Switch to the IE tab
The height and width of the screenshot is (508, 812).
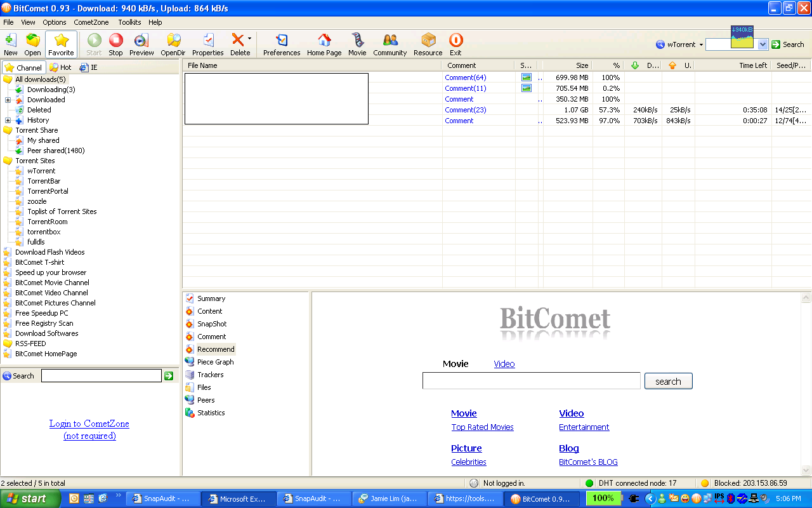(x=89, y=67)
